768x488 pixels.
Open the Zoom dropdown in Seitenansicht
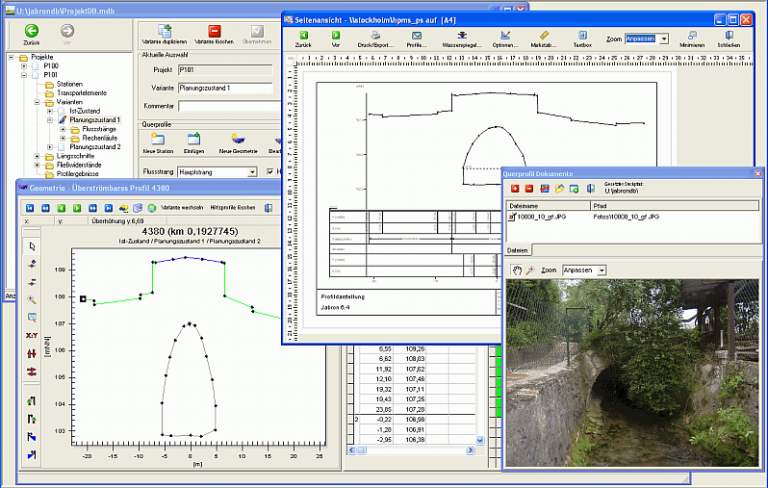[663, 38]
